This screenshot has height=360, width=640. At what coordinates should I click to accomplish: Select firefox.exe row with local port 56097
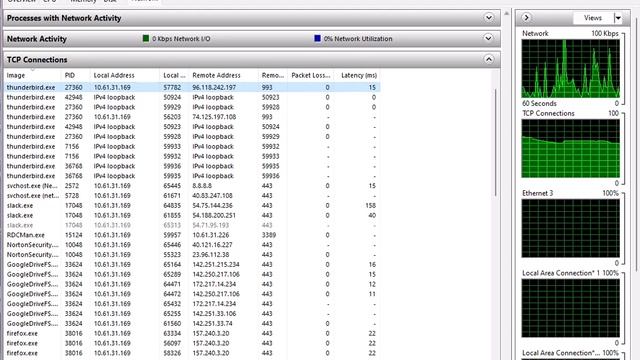pyautogui.click(x=192, y=343)
